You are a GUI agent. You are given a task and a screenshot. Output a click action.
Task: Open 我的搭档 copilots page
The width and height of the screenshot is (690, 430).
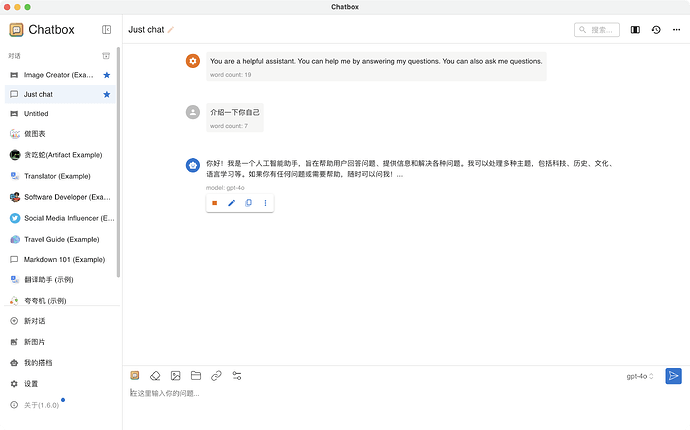coord(60,363)
